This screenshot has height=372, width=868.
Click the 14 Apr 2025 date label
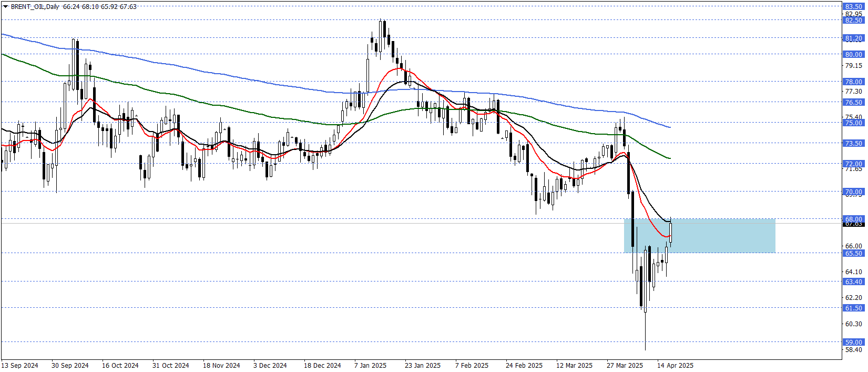(675, 365)
